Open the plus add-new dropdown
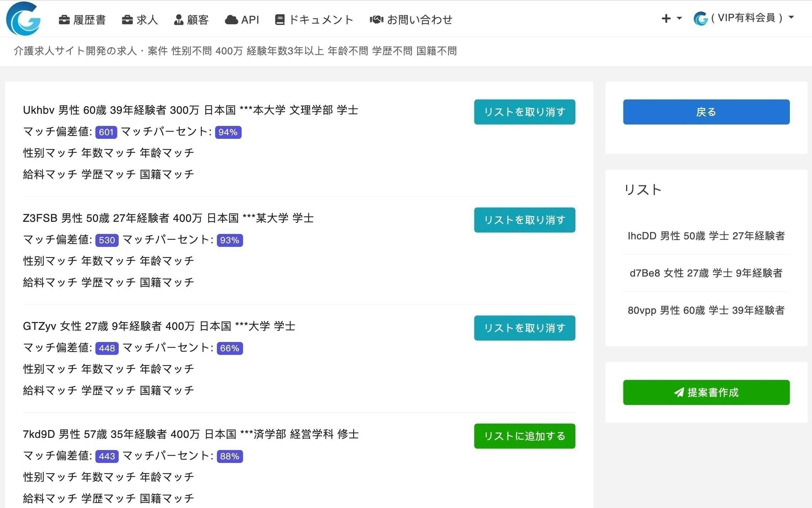Image resolution: width=812 pixels, height=508 pixels. [671, 18]
